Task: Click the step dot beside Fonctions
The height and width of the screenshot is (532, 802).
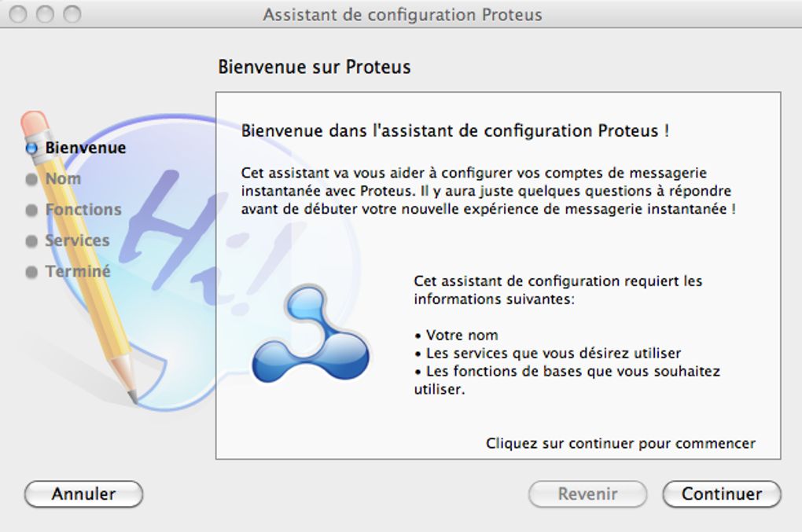Action: pos(31,209)
